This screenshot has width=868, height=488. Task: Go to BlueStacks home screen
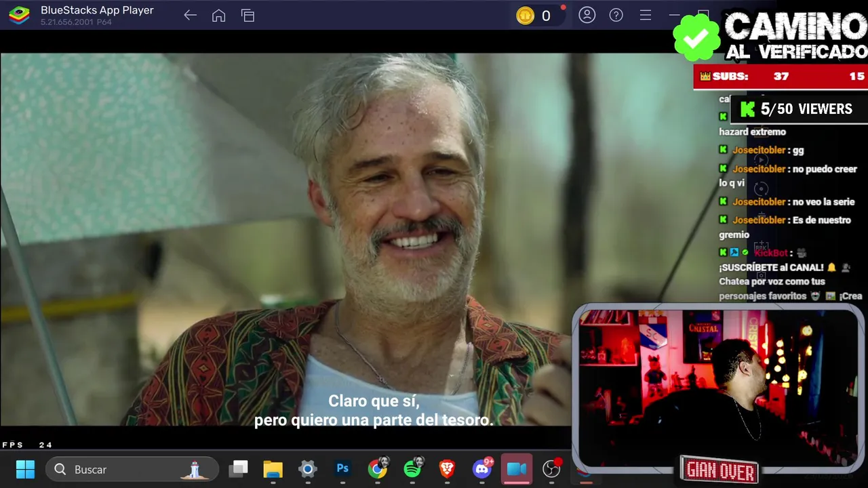click(x=218, y=15)
